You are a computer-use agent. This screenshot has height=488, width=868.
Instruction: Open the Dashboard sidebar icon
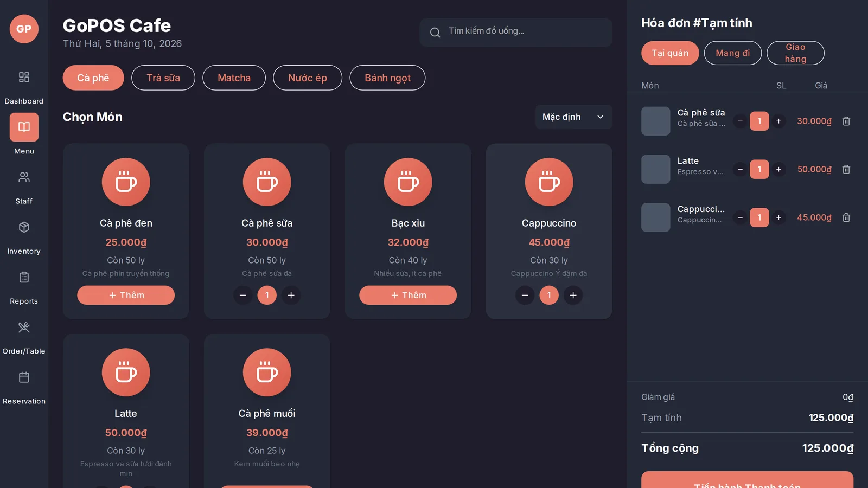tap(24, 77)
